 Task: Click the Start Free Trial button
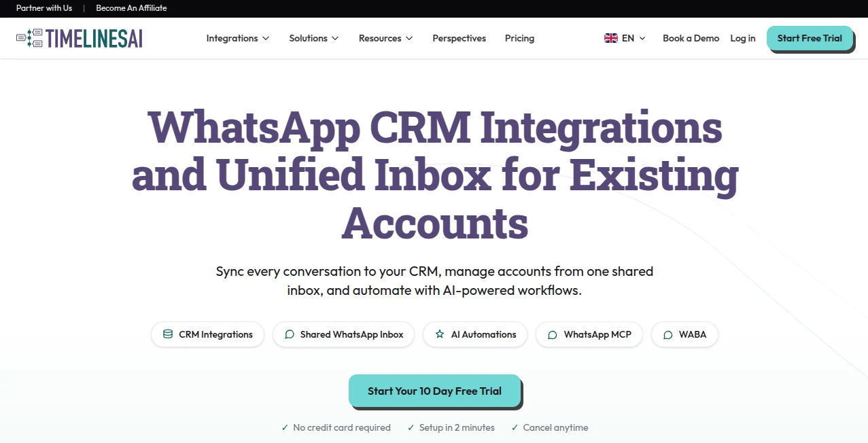tap(810, 38)
